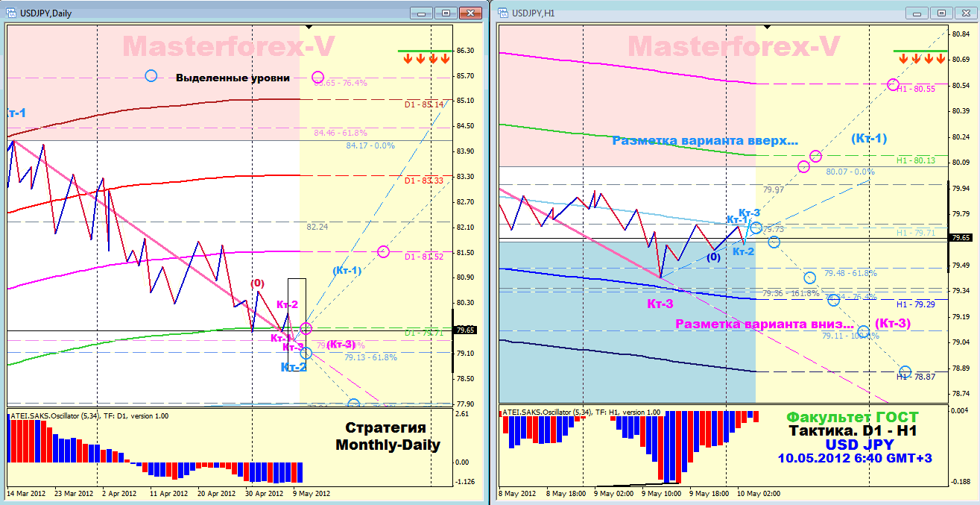Click the '(Кт-3)' label in the H1 chart
980x505 pixels.
tap(891, 323)
